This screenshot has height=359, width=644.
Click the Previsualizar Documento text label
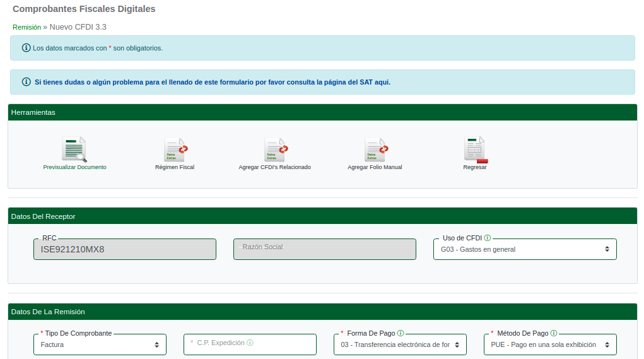(x=74, y=167)
